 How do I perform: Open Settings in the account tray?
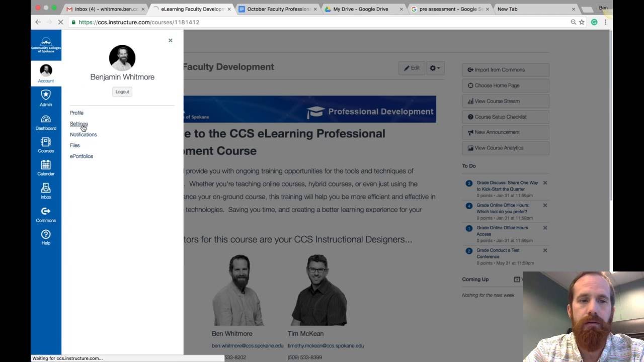coord(78,124)
